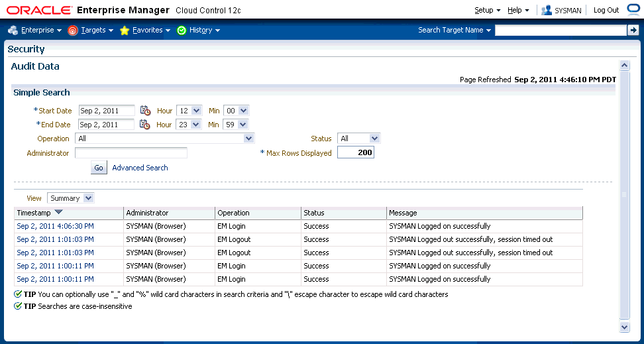Open the Operation dropdown
This screenshot has height=344, width=644.
tap(165, 139)
